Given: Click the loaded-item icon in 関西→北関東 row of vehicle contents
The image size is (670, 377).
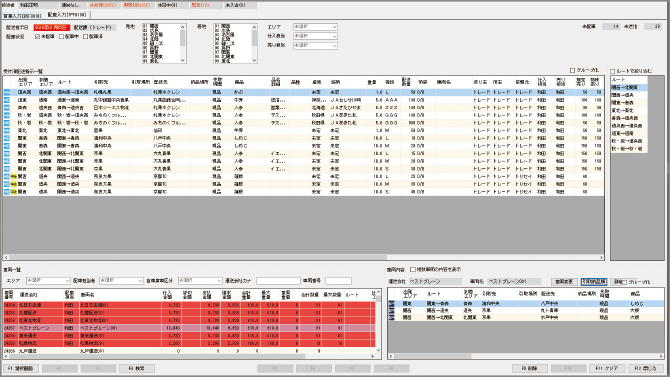Looking at the screenshot, I should pyautogui.click(x=391, y=317).
